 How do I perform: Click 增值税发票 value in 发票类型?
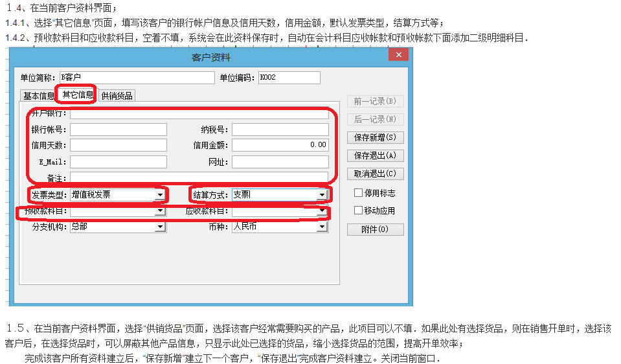coord(91,195)
